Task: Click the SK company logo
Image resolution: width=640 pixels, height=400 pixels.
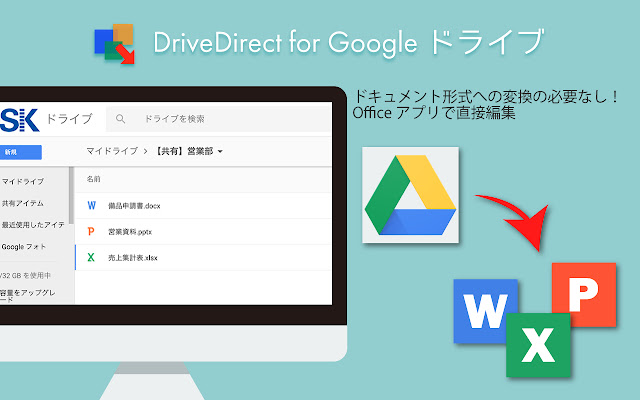Action: point(19,120)
